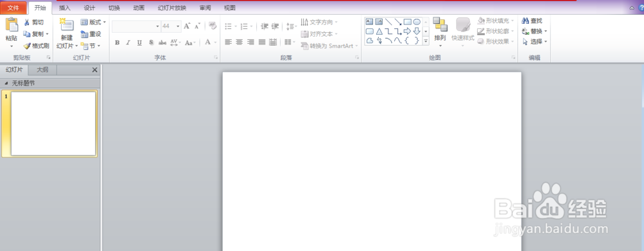Click the Text Direction (文字方向) button
This screenshot has width=644, height=251.
pos(319,22)
